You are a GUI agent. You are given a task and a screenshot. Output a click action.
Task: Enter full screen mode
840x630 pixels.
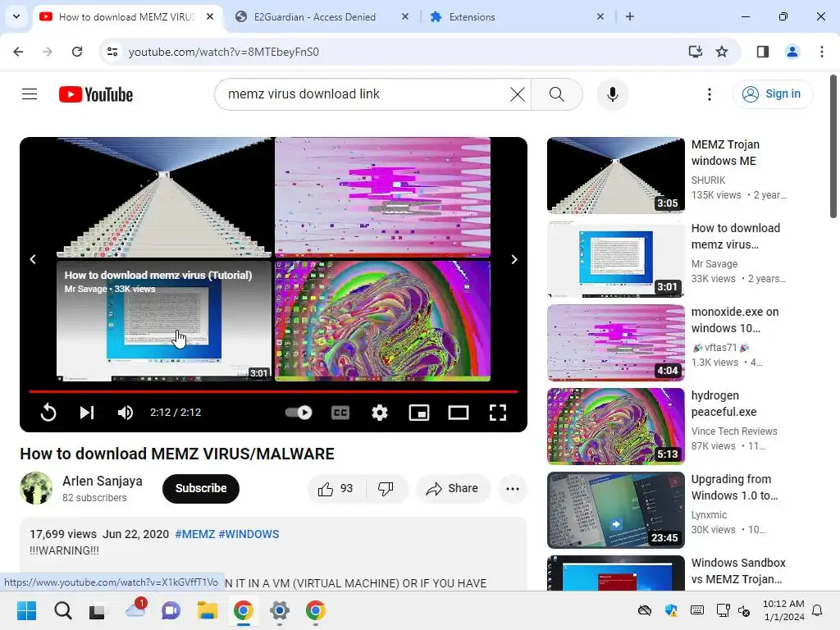(x=498, y=413)
